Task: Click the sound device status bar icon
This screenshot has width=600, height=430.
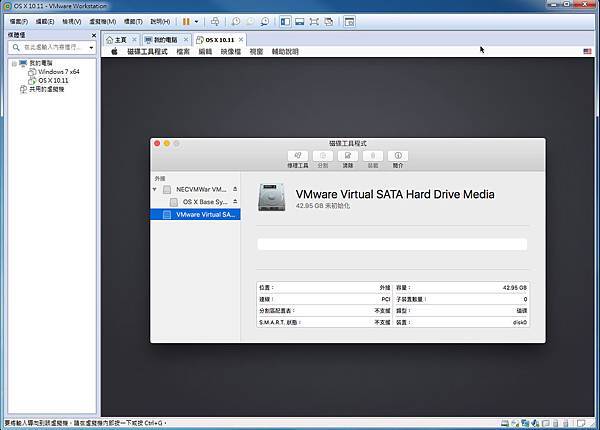Action: [x=536, y=423]
